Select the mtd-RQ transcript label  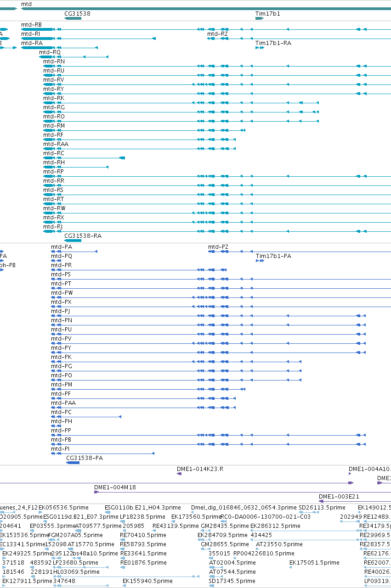(x=50, y=52)
